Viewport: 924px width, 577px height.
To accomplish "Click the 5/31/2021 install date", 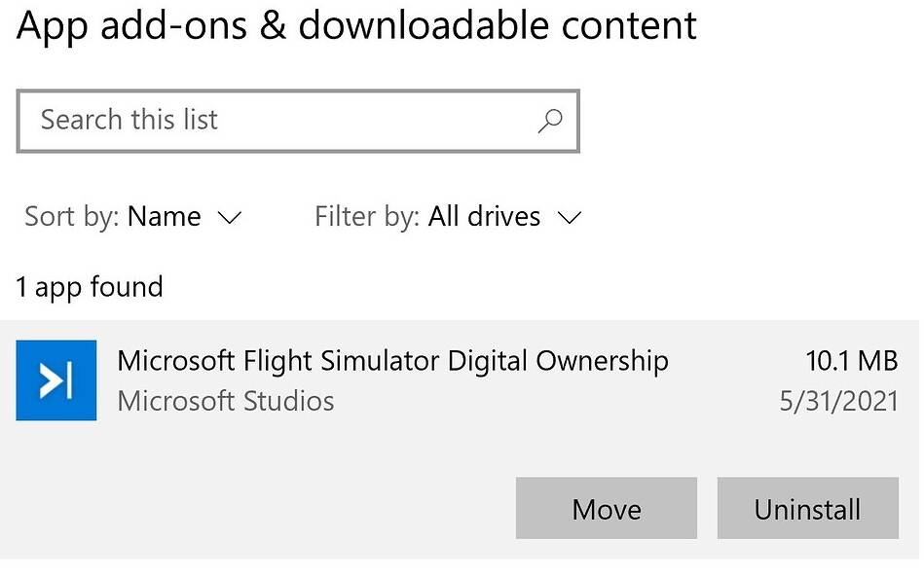I will point(839,402).
